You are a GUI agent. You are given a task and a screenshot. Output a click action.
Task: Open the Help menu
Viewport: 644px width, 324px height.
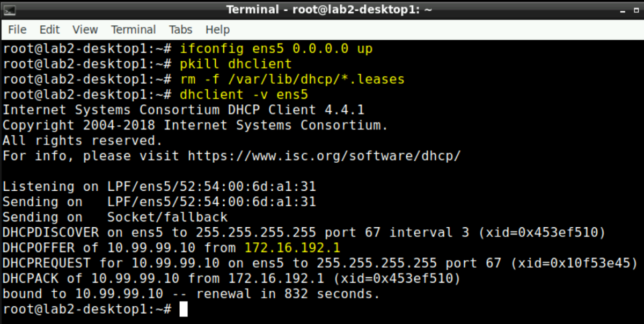[x=217, y=30]
